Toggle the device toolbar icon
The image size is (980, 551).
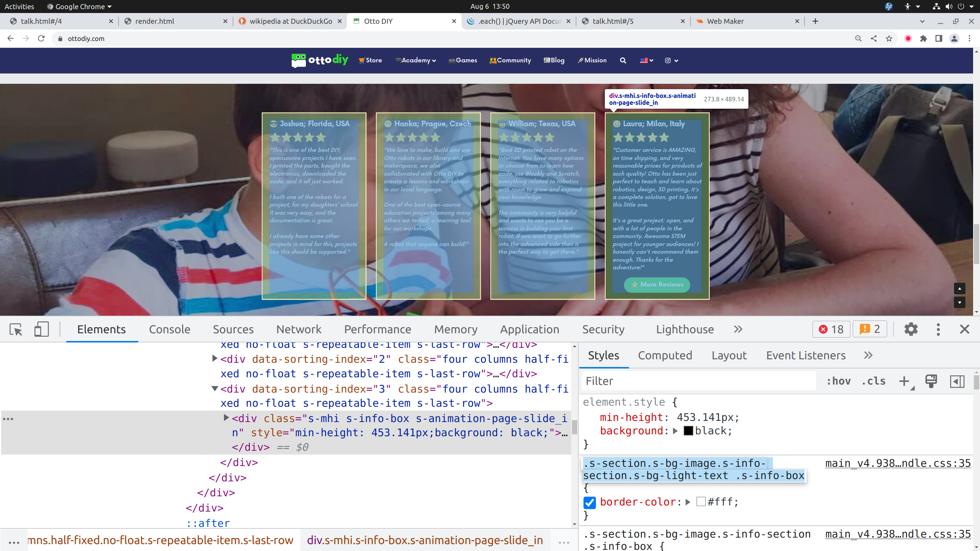point(41,329)
